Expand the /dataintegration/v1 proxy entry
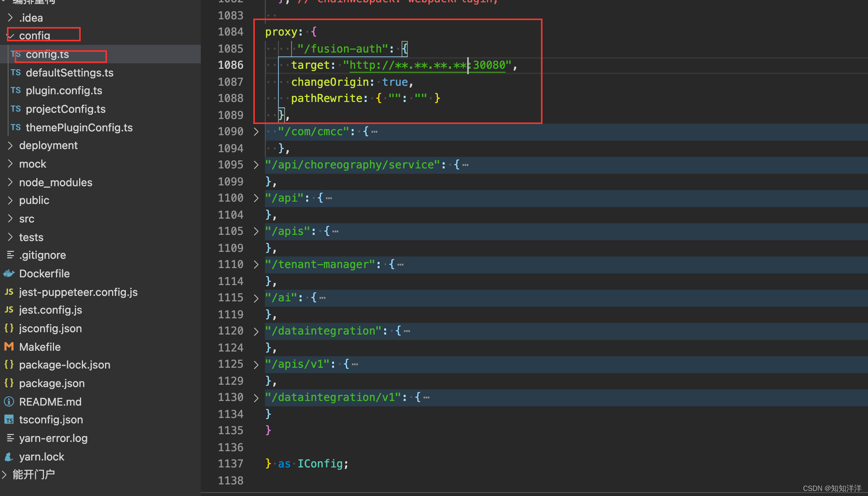This screenshot has width=868, height=496. [257, 397]
